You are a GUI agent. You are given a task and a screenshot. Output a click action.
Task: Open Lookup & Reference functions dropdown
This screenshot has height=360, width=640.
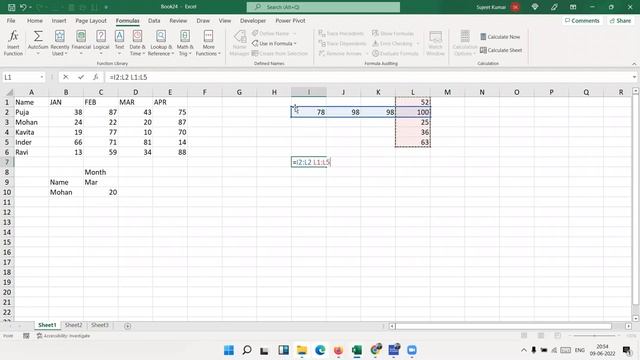[161, 42]
